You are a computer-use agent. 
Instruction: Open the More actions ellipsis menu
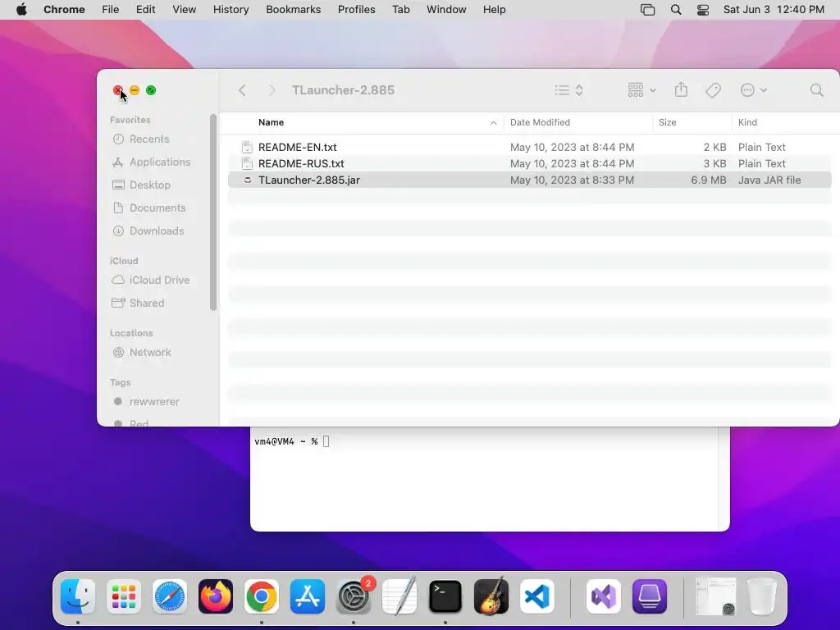[753, 90]
